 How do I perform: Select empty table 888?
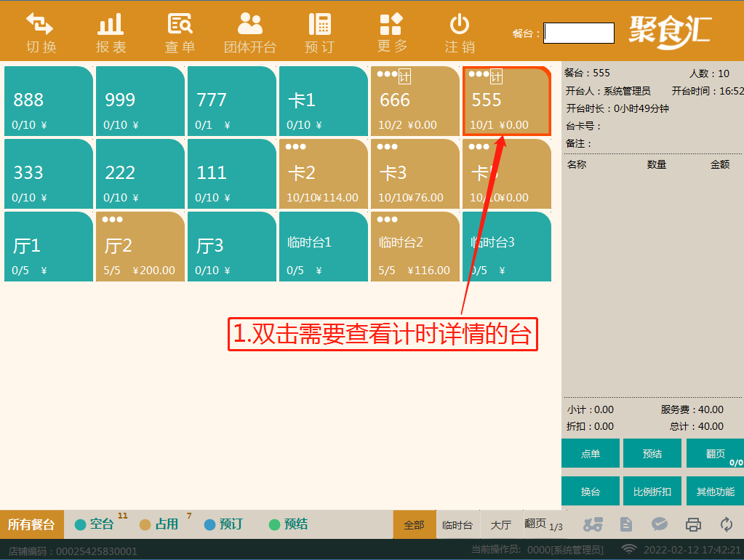(x=49, y=101)
